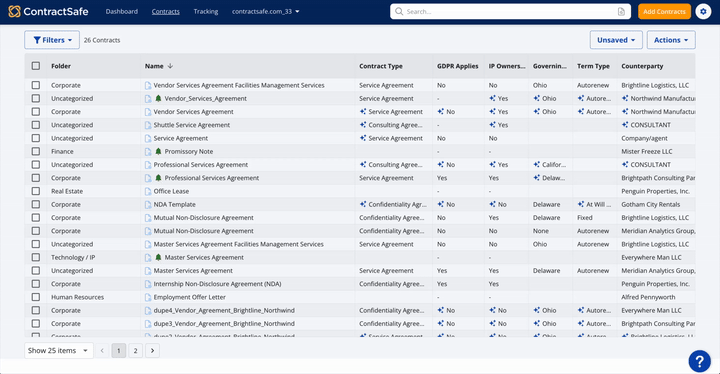This screenshot has width=720, height=374.
Task: Sort by the Contract Type column header
Action: (x=381, y=66)
